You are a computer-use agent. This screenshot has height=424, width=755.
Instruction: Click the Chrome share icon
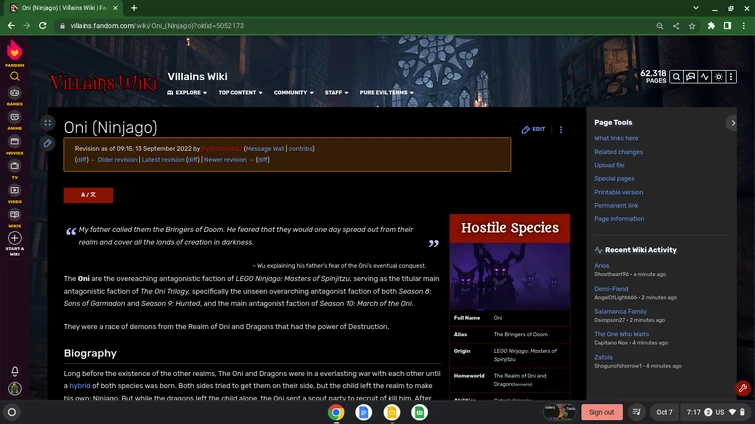coord(676,26)
